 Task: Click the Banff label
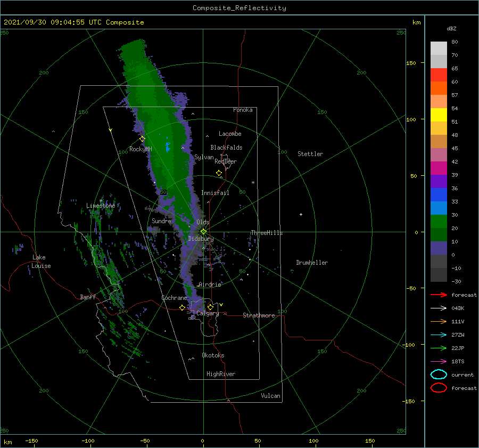(x=88, y=297)
